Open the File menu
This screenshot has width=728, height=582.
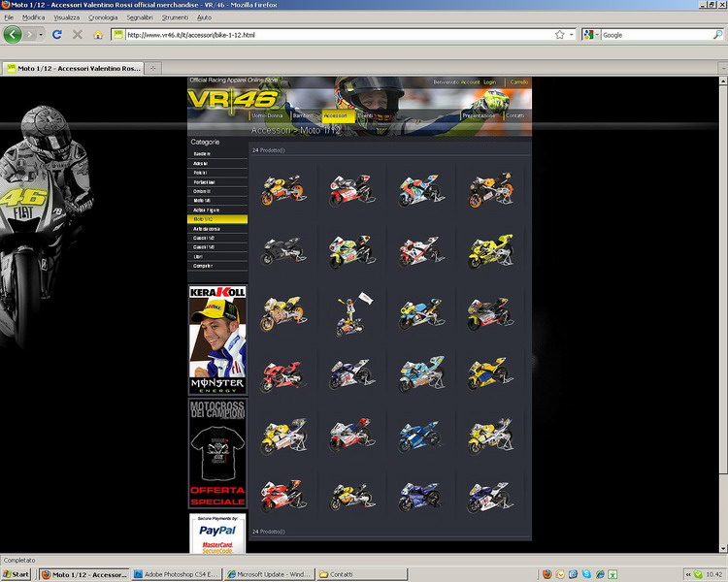click(x=9, y=17)
